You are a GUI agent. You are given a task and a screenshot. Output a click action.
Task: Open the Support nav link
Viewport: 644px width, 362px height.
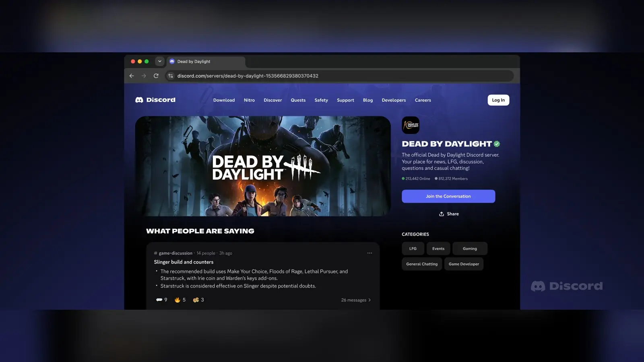coord(345,100)
